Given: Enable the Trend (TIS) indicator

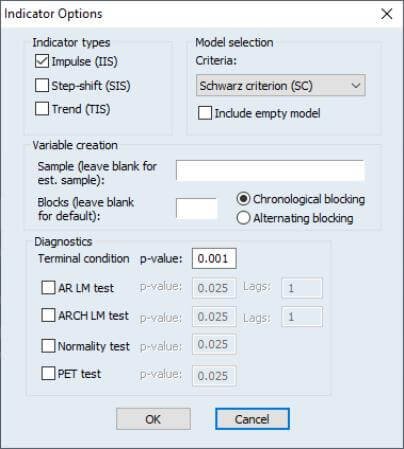Looking at the screenshot, I should tap(42, 109).
